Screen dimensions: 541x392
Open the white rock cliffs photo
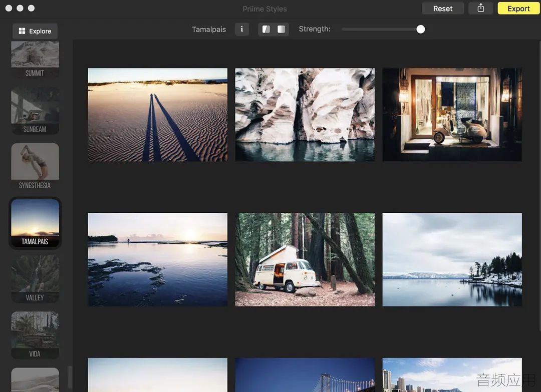point(305,115)
